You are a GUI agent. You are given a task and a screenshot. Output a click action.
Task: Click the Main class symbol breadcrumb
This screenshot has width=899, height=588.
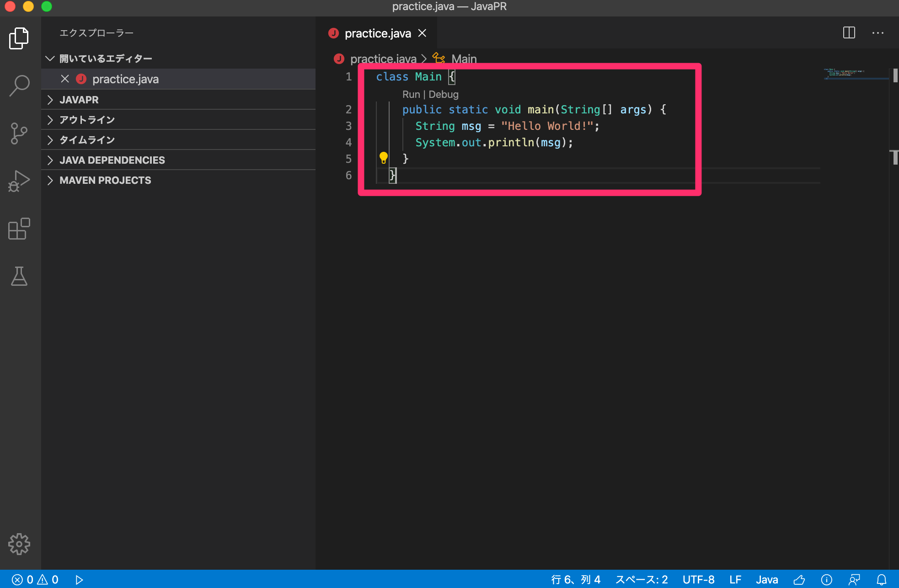[x=455, y=59]
